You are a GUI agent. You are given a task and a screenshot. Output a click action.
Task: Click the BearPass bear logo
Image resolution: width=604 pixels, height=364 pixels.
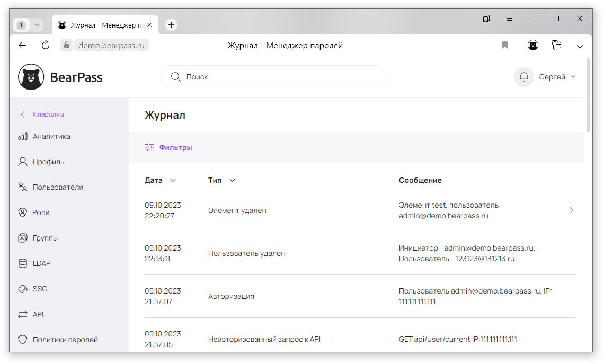click(31, 77)
